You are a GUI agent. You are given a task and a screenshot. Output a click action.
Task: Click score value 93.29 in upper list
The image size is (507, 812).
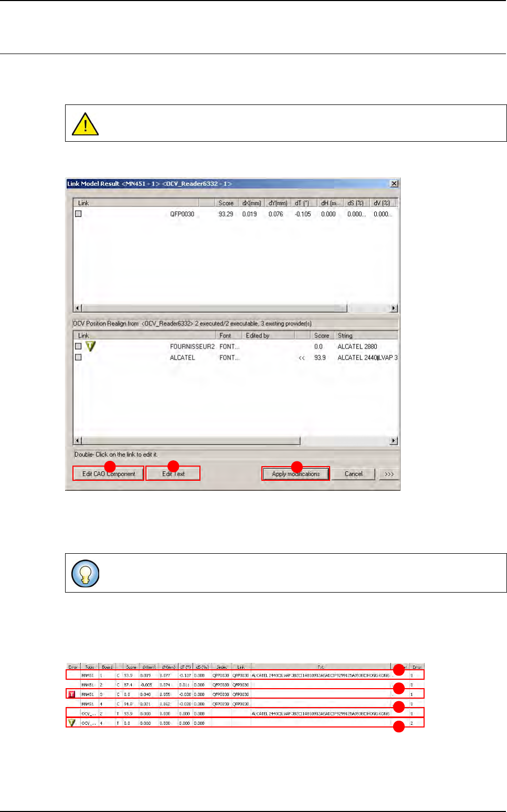tap(226, 214)
